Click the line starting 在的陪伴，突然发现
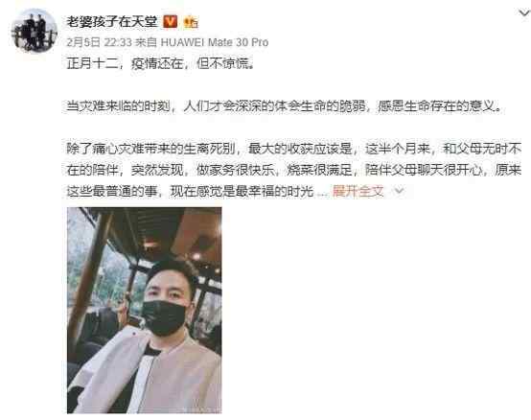Image resolution: width=531 pixels, height=420 pixels. point(293,170)
